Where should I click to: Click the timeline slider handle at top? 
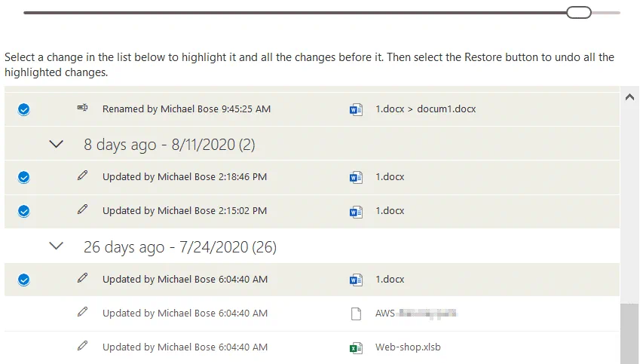579,12
